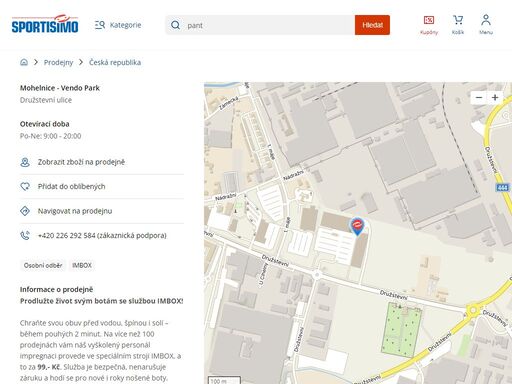Viewport: 512px width, 384px height.
Task: Go to Česká republika breadcrumb
Action: (x=115, y=62)
